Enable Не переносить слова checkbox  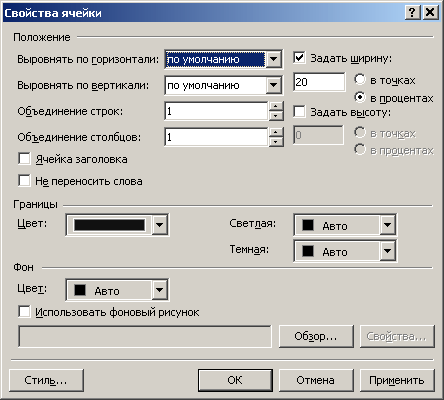[x=24, y=181]
